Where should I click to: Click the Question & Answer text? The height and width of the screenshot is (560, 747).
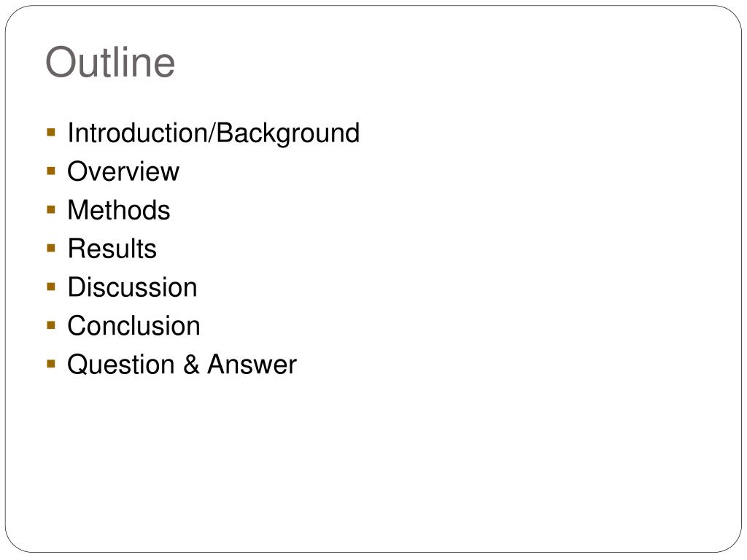182,365
